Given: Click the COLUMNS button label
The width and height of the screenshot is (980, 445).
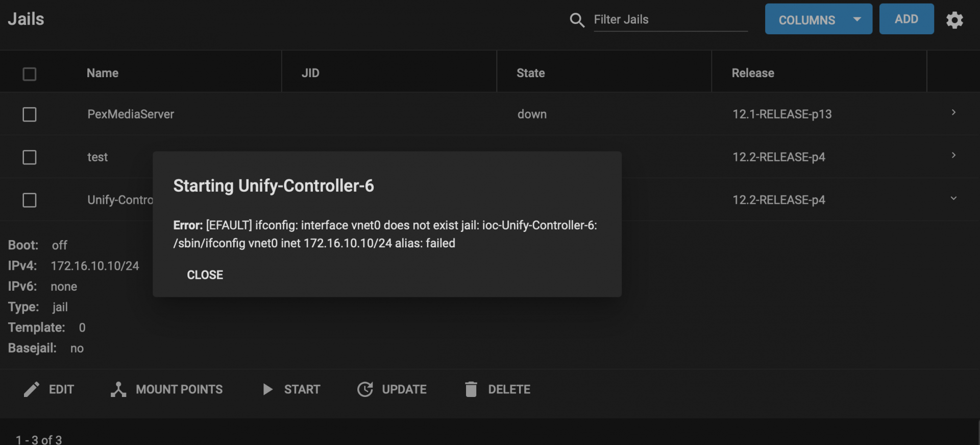Looking at the screenshot, I should click(x=807, y=20).
